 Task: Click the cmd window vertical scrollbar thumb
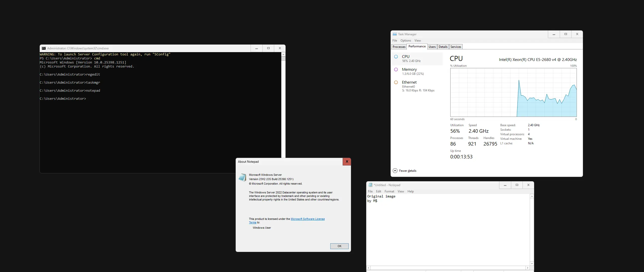pos(283,59)
